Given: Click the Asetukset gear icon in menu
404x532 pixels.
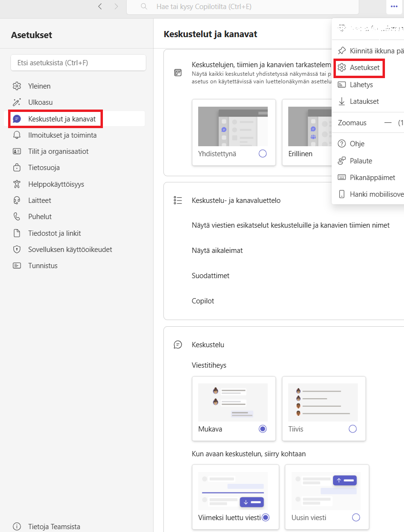Looking at the screenshot, I should coord(342,68).
